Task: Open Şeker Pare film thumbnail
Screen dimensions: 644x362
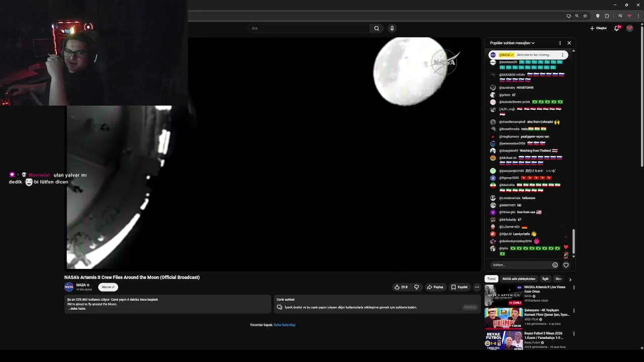Action: (x=503, y=318)
